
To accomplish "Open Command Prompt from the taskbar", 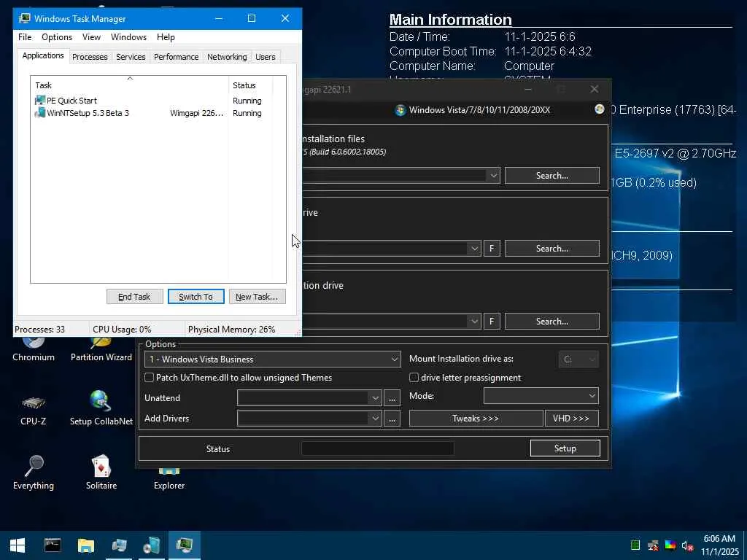I will 52,545.
